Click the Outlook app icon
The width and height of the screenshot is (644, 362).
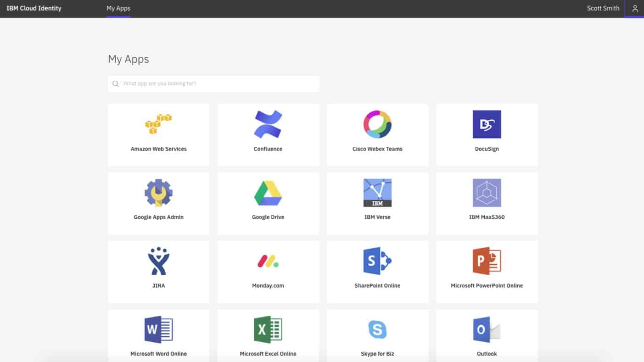tap(487, 329)
